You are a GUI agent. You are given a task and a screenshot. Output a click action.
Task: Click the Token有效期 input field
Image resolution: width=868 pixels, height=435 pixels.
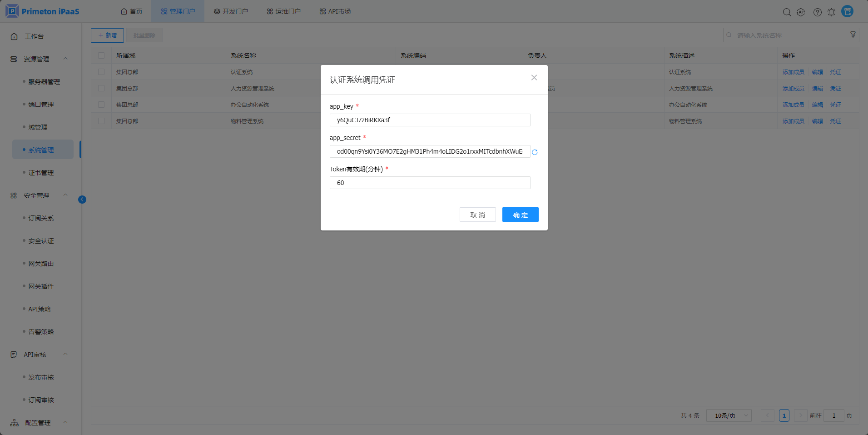(x=430, y=183)
